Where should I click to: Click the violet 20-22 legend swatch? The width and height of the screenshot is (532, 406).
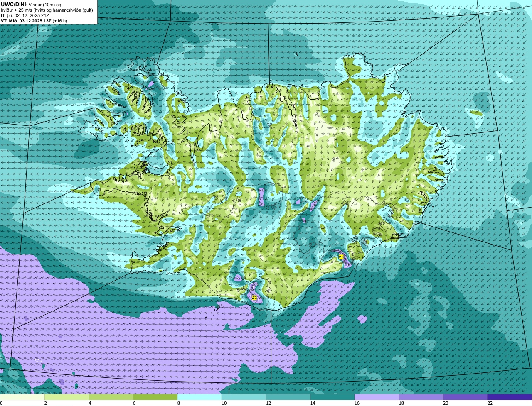tap(465, 397)
